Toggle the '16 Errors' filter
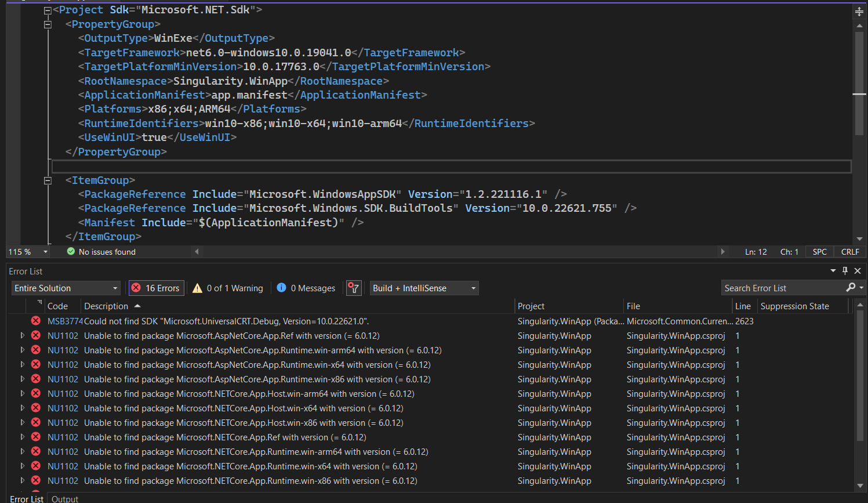The image size is (868, 503). (x=156, y=288)
